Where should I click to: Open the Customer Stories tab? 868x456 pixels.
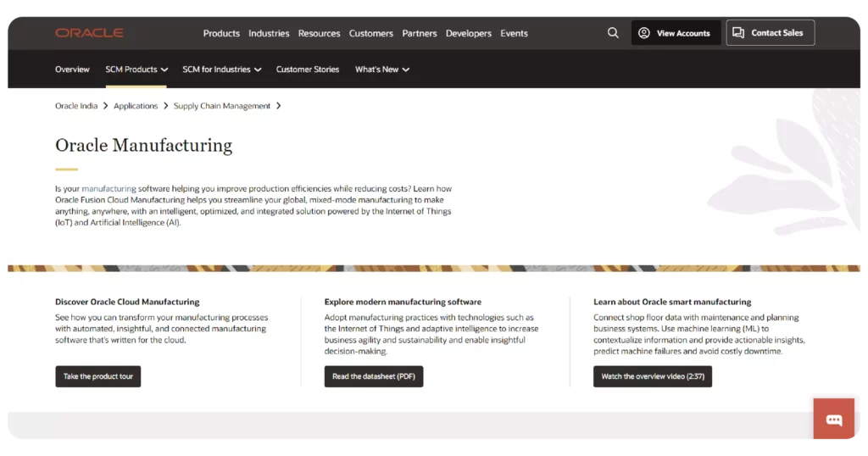point(307,70)
